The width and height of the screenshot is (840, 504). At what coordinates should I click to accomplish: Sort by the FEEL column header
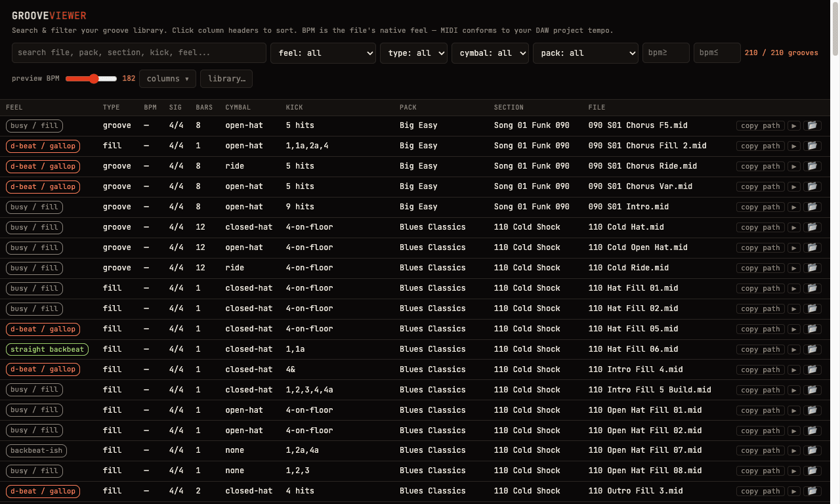click(14, 108)
